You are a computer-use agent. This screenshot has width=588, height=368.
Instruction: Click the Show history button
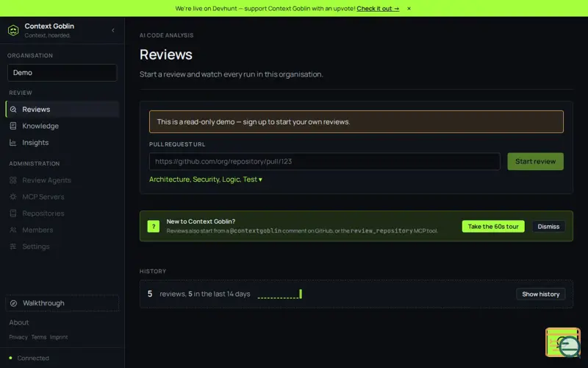(540, 294)
